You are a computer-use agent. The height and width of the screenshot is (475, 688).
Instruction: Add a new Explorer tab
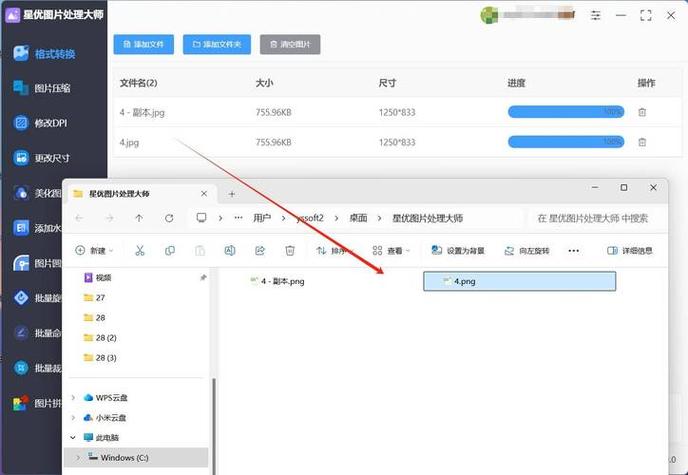(232, 194)
